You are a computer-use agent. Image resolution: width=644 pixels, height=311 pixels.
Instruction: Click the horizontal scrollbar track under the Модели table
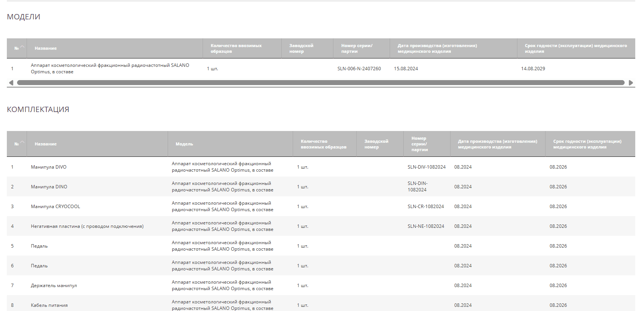click(x=320, y=83)
